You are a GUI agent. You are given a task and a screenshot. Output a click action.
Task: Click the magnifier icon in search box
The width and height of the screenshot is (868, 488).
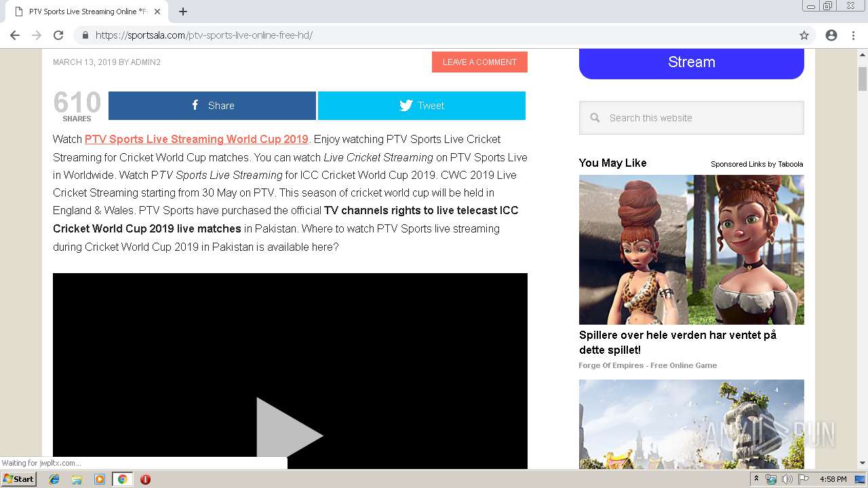click(x=595, y=118)
